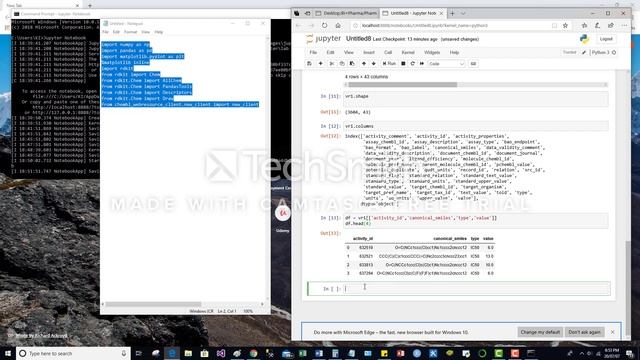Open the Jupyter Edit menu

[x=330, y=53]
